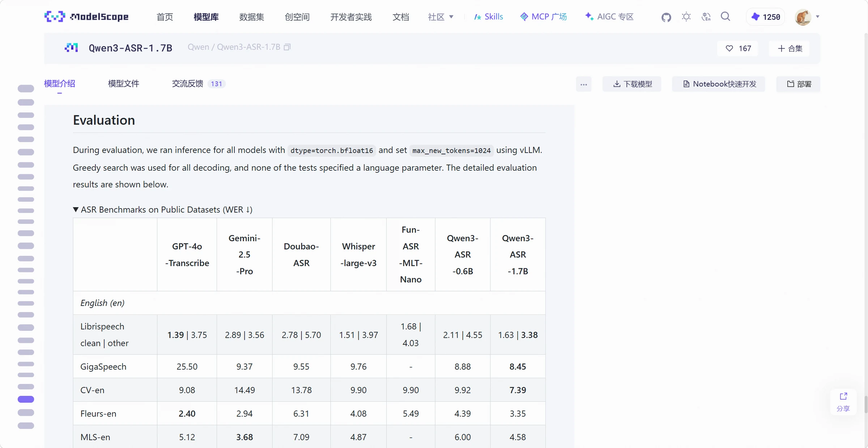Click the bold 7.39 cell
Screen dimensions: 868x448
(518, 390)
